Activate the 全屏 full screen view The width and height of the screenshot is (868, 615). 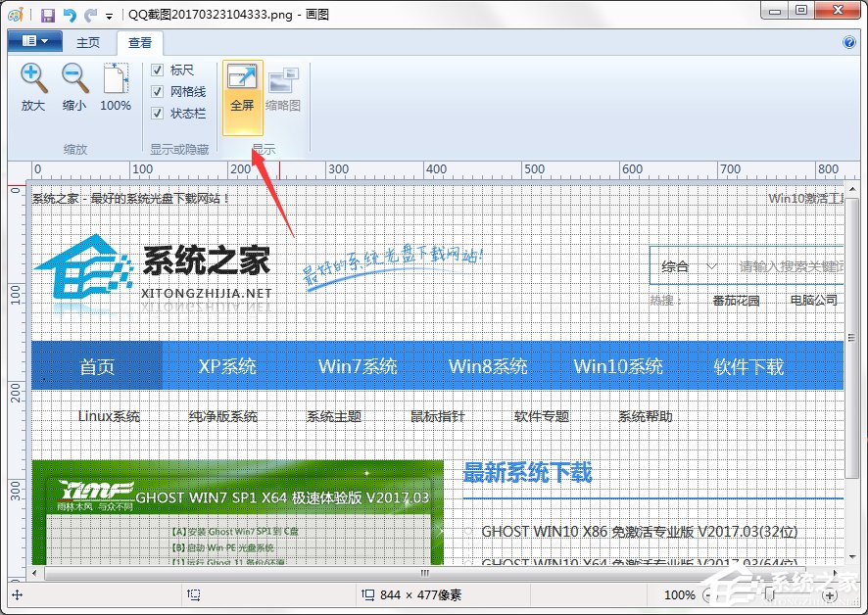pyautogui.click(x=241, y=88)
